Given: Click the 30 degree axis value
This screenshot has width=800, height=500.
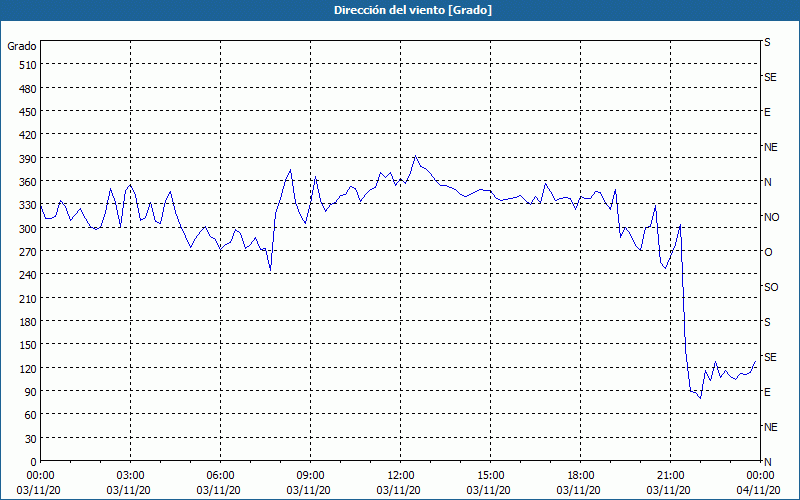Looking at the screenshot, I should 31,439.
